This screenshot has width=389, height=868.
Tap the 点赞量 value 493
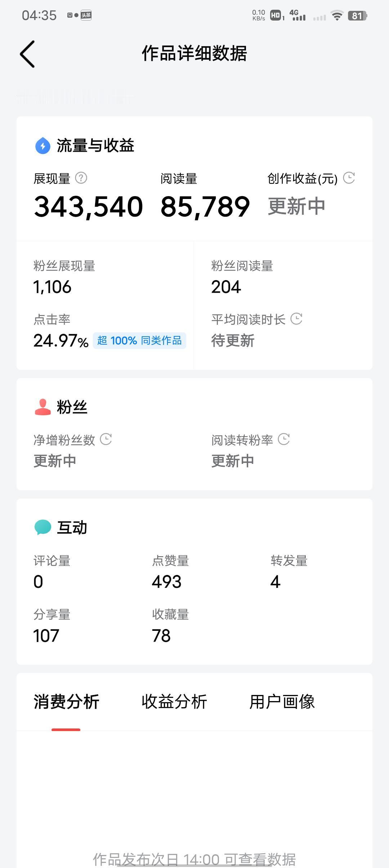tap(166, 582)
